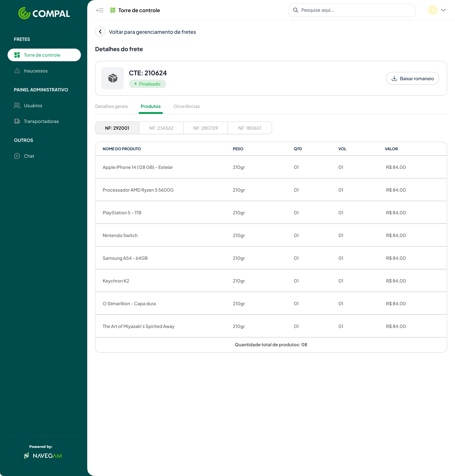Viewport: 455px width, 476px height.
Task: Select invoice tab NF: 292001
Action: (117, 128)
